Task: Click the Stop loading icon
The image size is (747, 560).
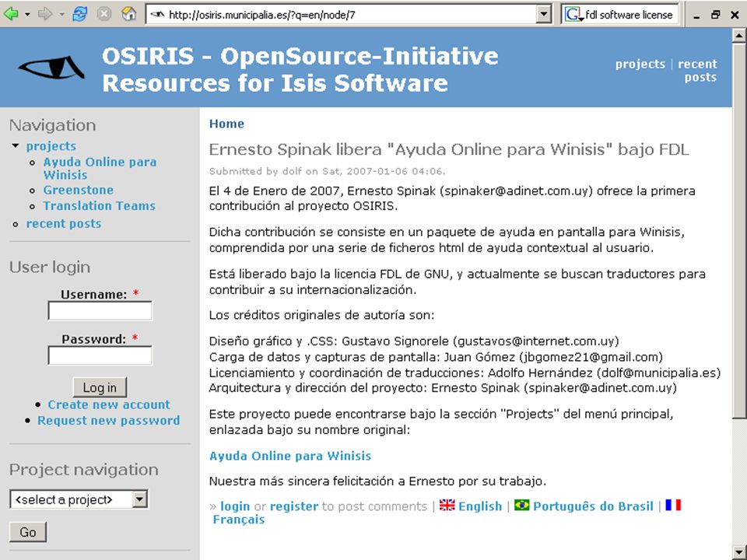Action: coord(103,14)
